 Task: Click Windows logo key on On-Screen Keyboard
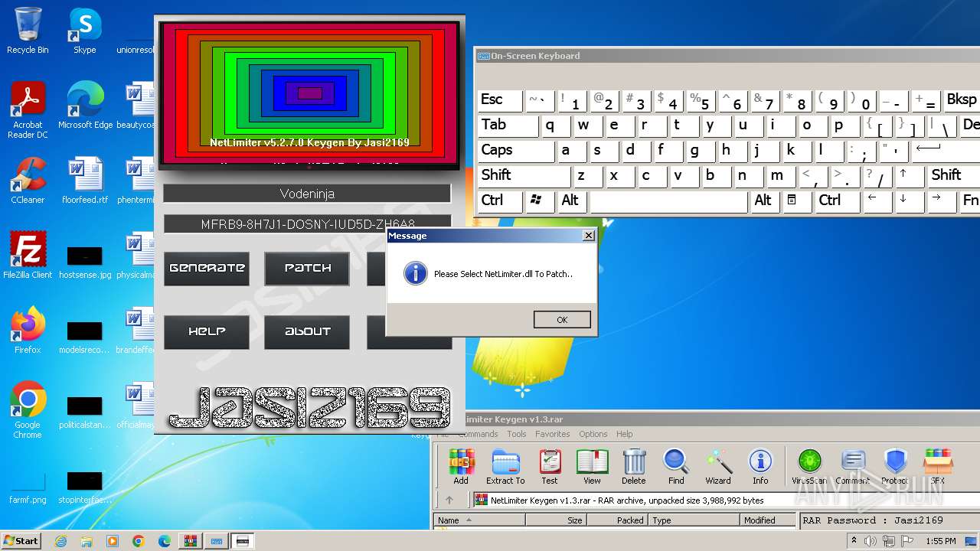[x=538, y=201]
